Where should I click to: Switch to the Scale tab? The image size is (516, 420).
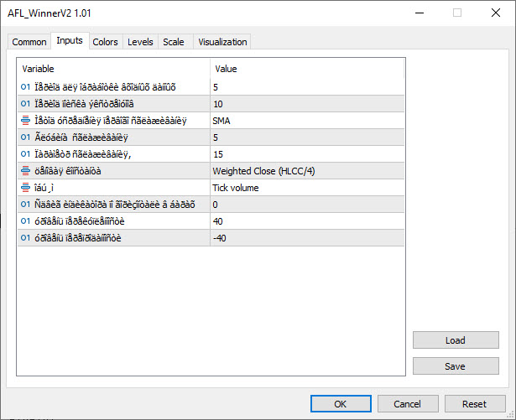pyautogui.click(x=174, y=42)
